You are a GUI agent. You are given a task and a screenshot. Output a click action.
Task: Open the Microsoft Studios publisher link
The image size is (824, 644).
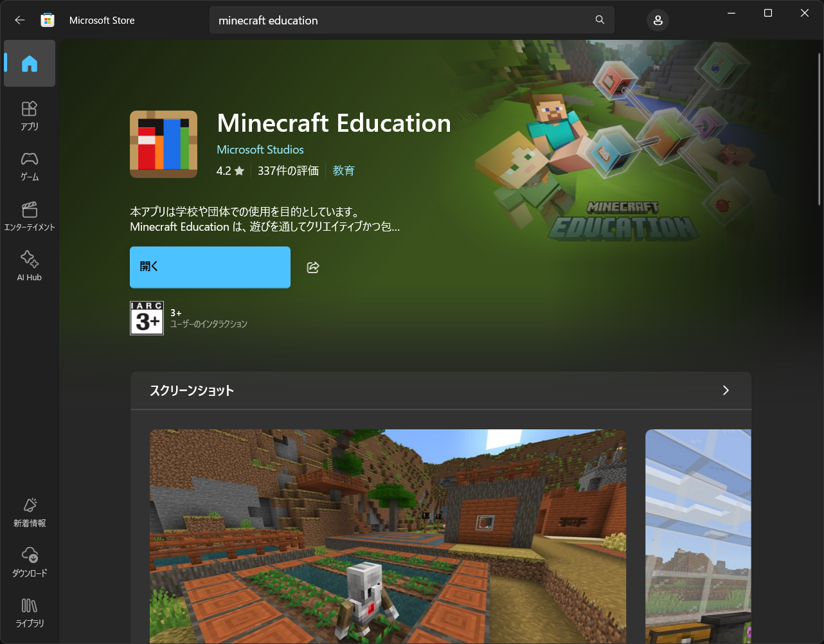click(x=260, y=150)
